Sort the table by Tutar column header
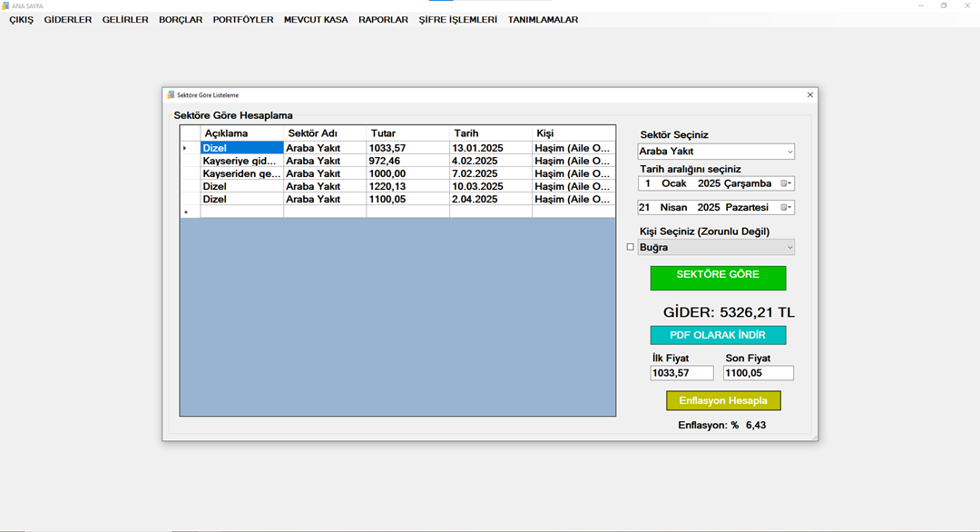 coord(407,133)
